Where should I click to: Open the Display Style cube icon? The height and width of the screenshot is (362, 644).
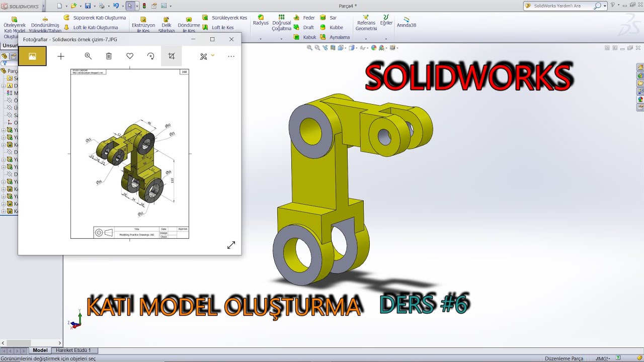pos(352,48)
